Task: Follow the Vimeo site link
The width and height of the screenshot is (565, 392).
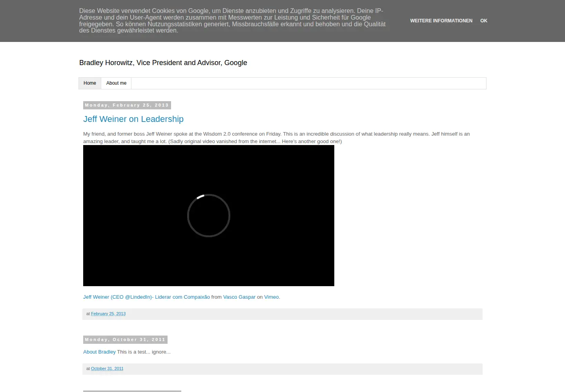Action: (272, 297)
